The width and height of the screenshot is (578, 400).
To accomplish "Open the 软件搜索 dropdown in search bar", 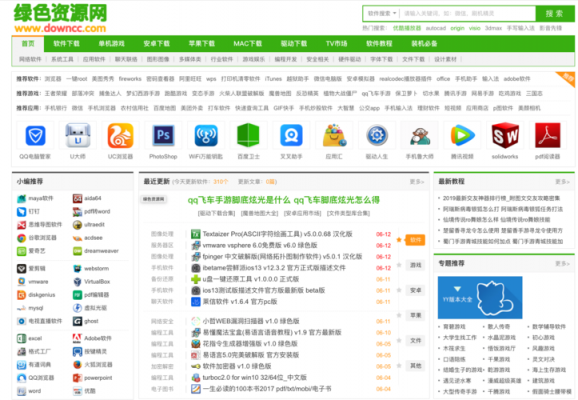I will [382, 14].
